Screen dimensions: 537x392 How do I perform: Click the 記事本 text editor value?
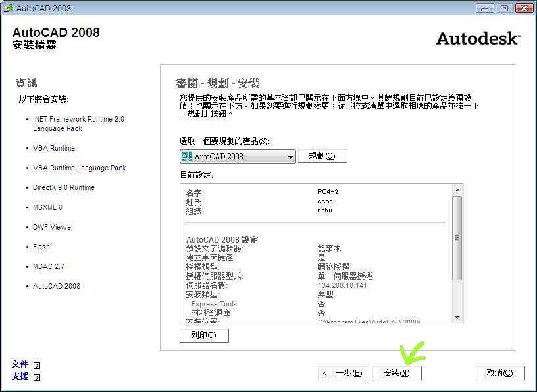point(329,248)
